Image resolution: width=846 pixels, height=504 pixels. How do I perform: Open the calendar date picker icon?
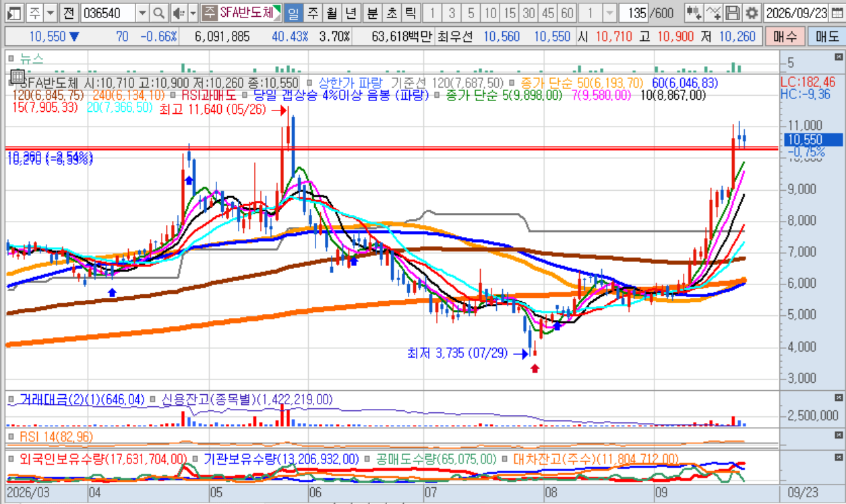point(837,13)
